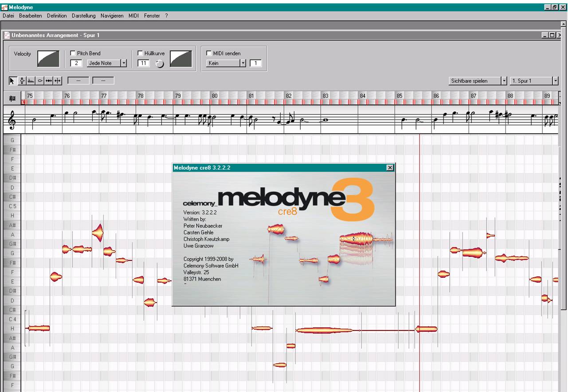Click the Velocity label

click(23, 54)
